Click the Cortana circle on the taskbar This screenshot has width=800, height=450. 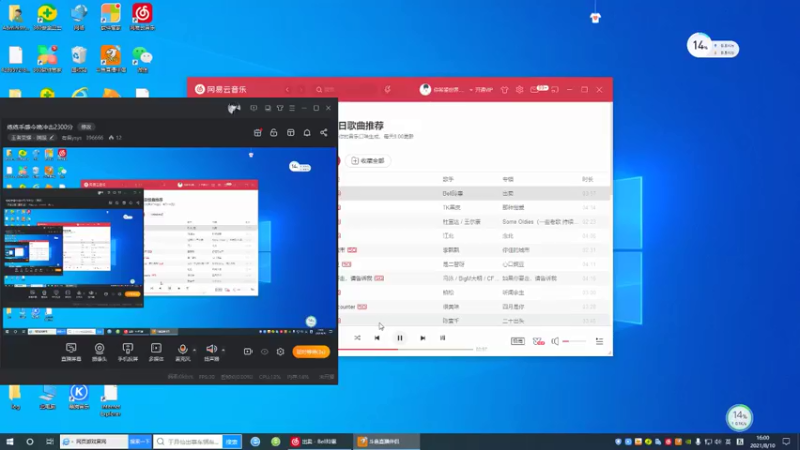30,442
